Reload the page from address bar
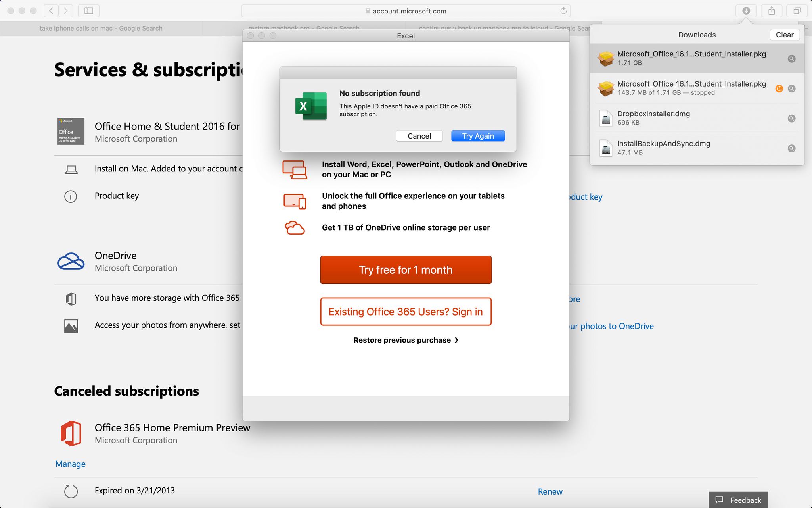Screen dimensions: 812x508 (x=563, y=11)
